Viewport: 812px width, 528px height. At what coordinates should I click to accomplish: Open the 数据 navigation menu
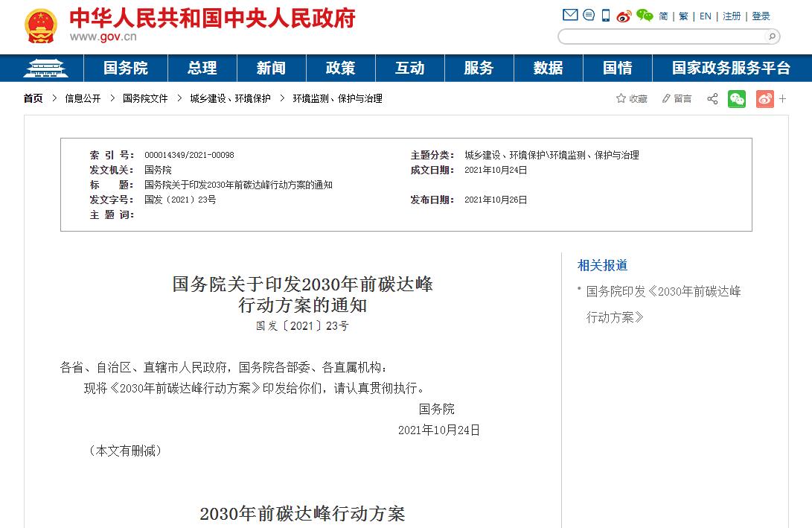[x=549, y=68]
